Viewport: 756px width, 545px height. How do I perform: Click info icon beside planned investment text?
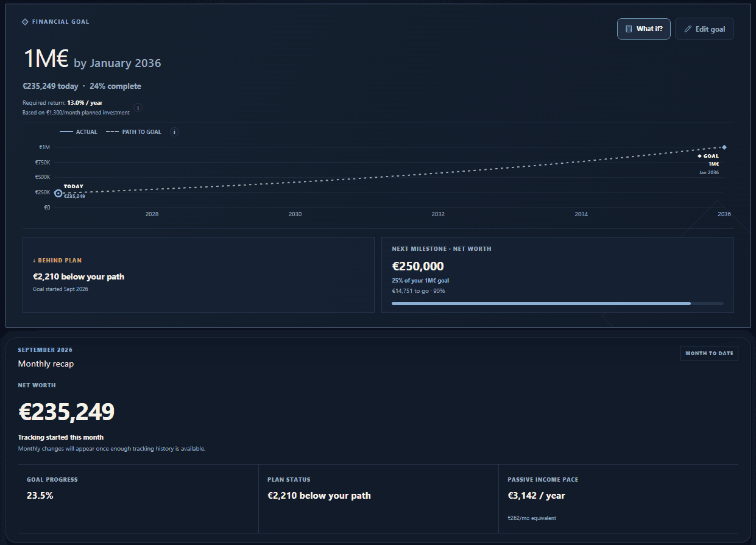pyautogui.click(x=138, y=108)
